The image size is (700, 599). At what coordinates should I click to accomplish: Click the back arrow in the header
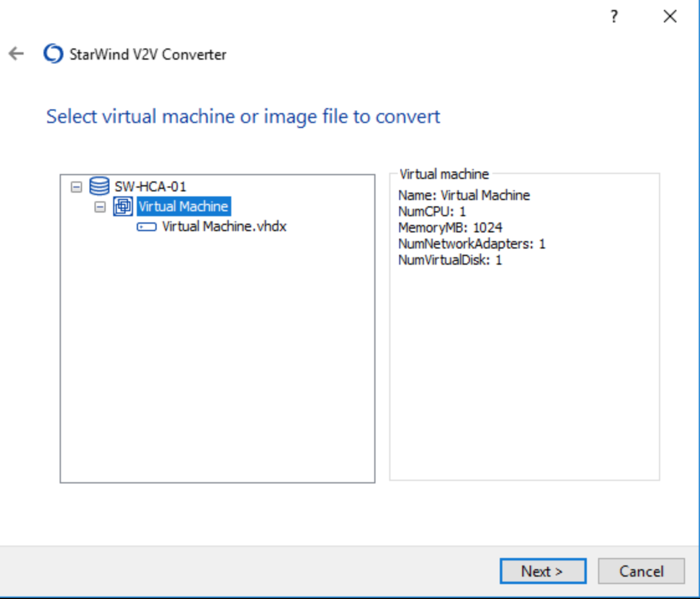(x=16, y=54)
